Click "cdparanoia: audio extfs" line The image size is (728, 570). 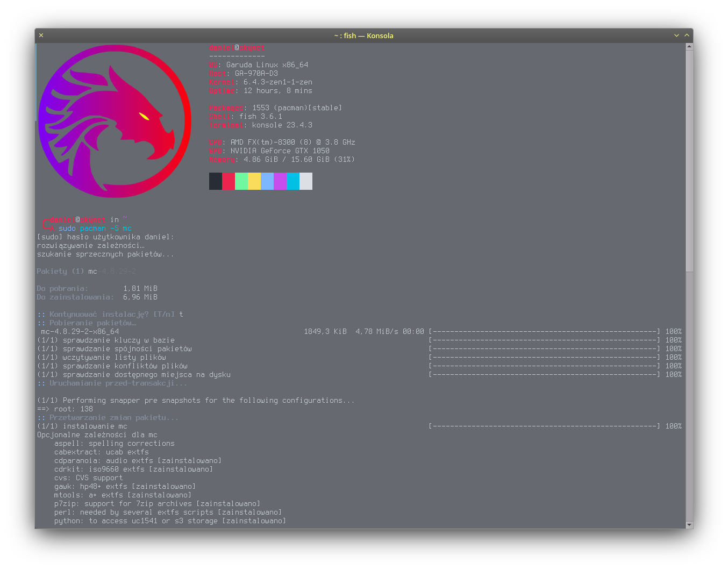pyautogui.click(x=138, y=461)
